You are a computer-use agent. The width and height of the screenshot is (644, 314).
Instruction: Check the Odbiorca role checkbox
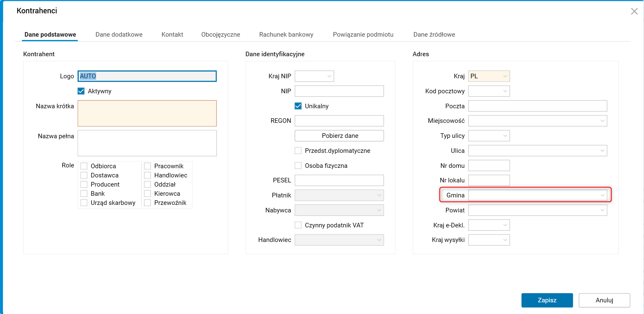click(84, 166)
